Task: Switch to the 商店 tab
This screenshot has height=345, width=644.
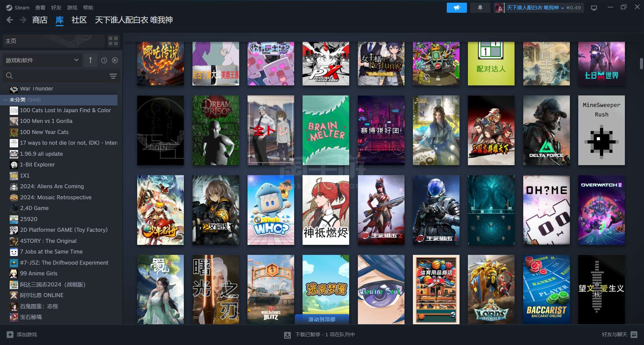Action: coord(40,20)
